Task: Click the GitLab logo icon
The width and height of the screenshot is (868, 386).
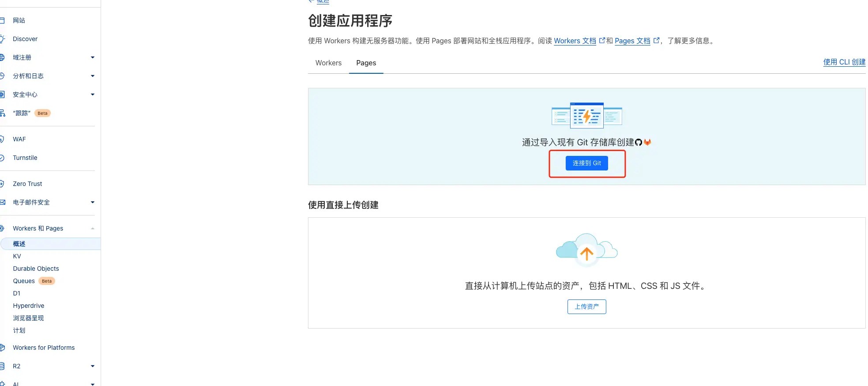Action: click(x=647, y=142)
